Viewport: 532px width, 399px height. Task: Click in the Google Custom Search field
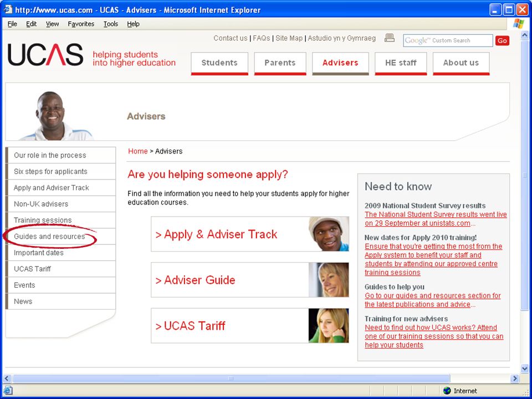click(x=448, y=40)
